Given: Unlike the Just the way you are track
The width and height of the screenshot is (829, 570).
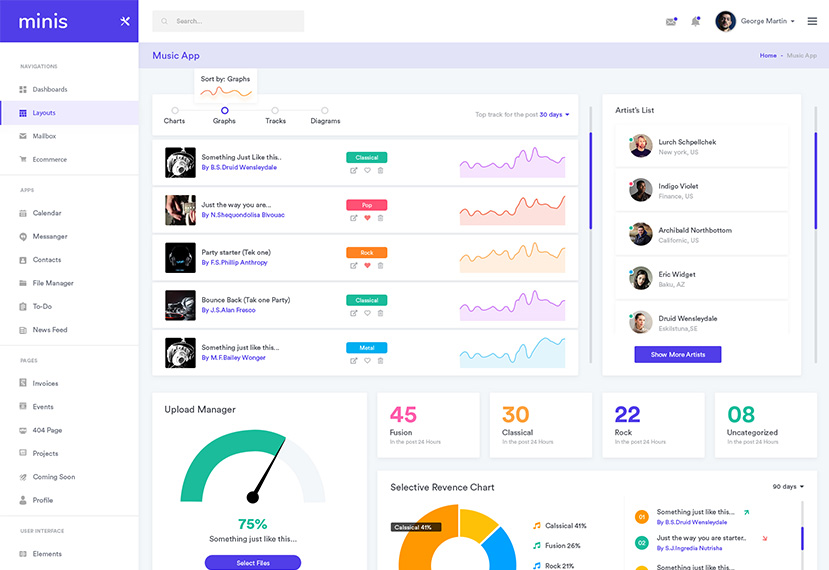Looking at the screenshot, I should click(367, 218).
